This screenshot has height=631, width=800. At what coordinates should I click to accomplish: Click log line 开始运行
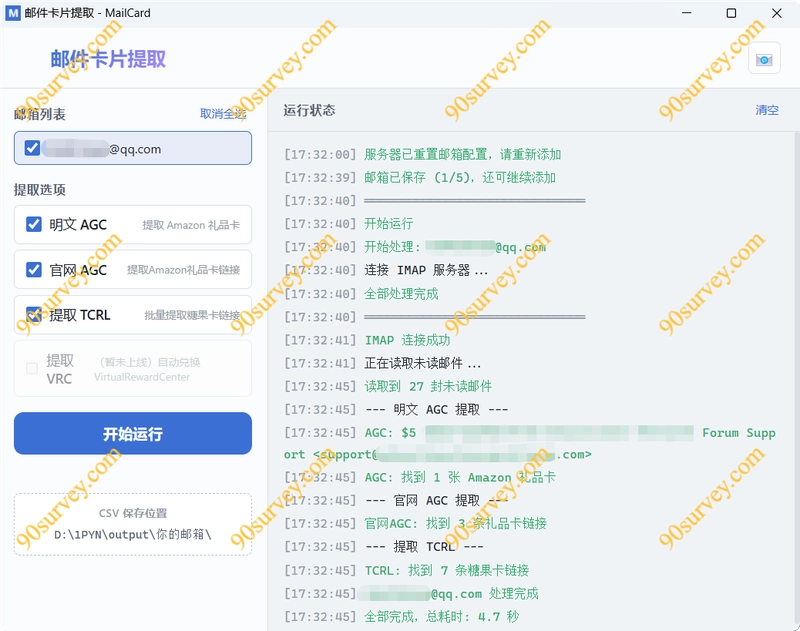(x=389, y=223)
